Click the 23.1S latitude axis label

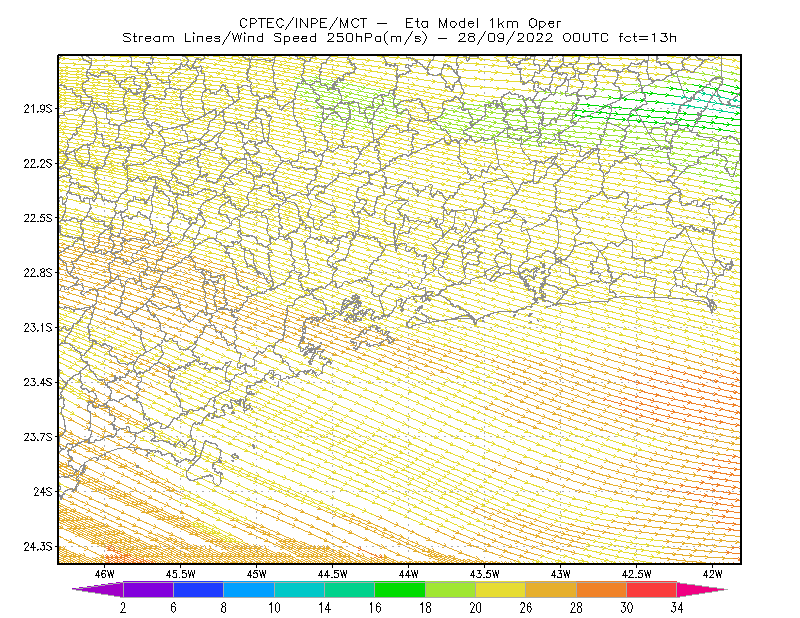(x=38, y=327)
